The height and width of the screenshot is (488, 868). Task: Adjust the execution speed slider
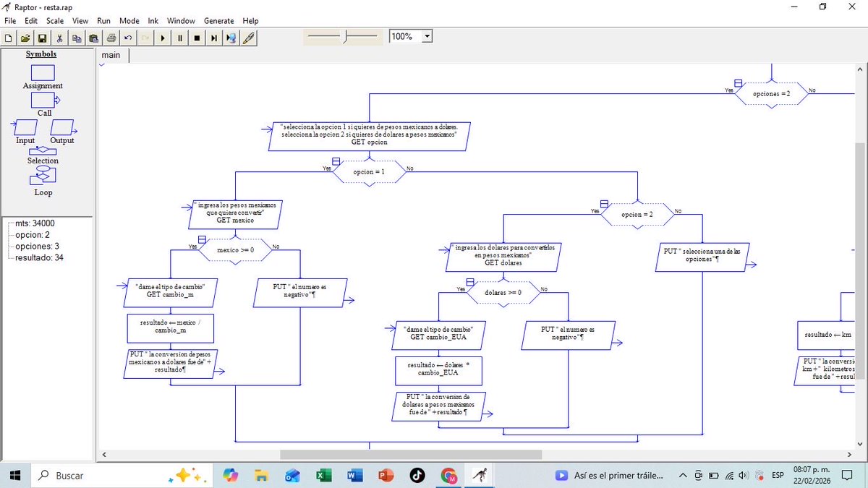click(x=344, y=36)
